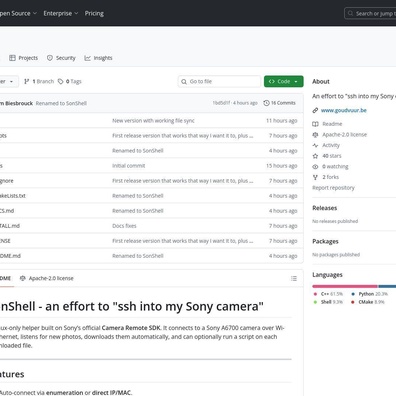Open commit New version with working file sync

153,121
